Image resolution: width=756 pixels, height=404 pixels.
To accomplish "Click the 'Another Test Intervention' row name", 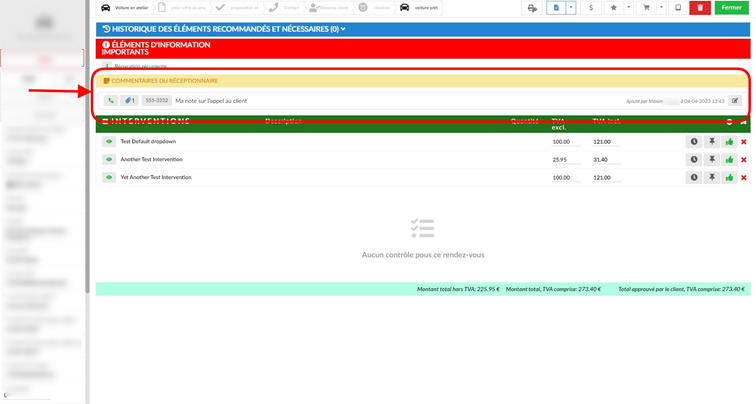I will coord(151,160).
